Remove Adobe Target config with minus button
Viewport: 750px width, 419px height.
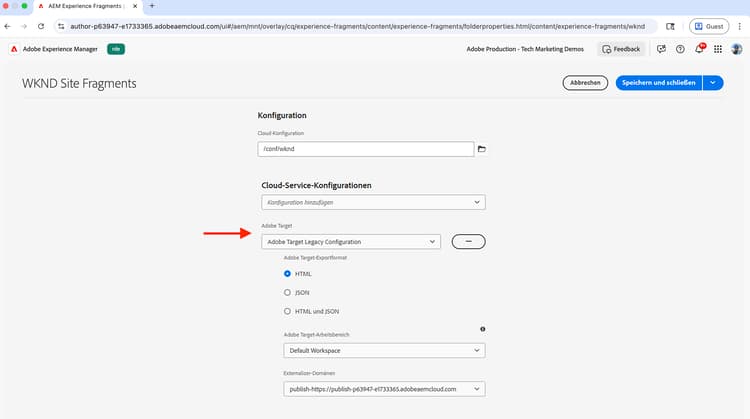click(x=468, y=242)
